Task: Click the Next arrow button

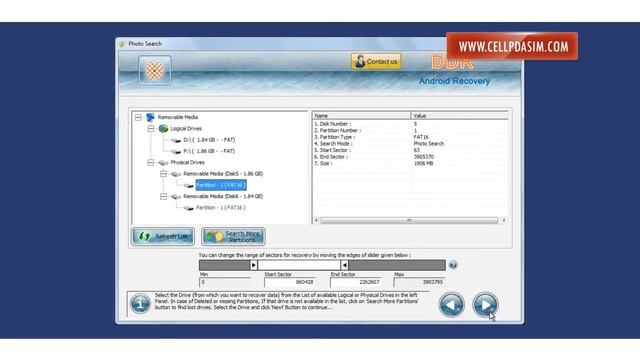Action: [485, 304]
